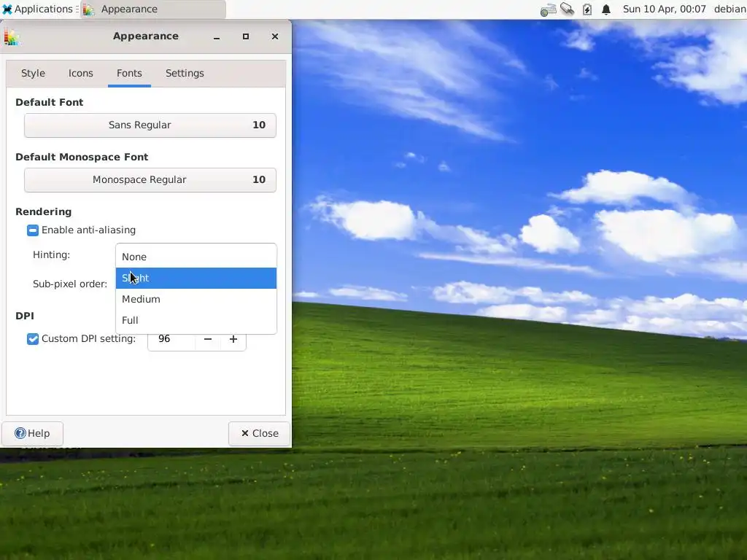Screen dimensions: 747x560
Task: Click the disconnected plug tray icon
Action: [567, 9]
